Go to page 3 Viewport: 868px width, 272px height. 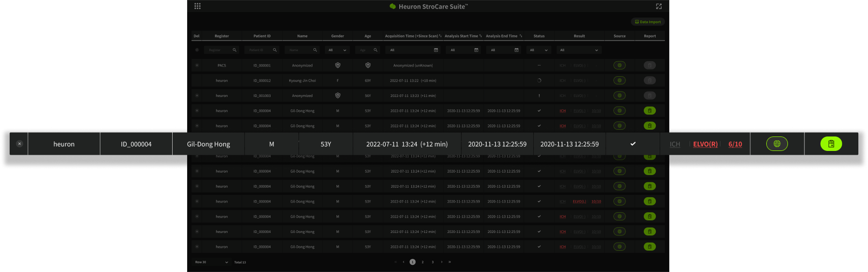pyautogui.click(x=433, y=262)
